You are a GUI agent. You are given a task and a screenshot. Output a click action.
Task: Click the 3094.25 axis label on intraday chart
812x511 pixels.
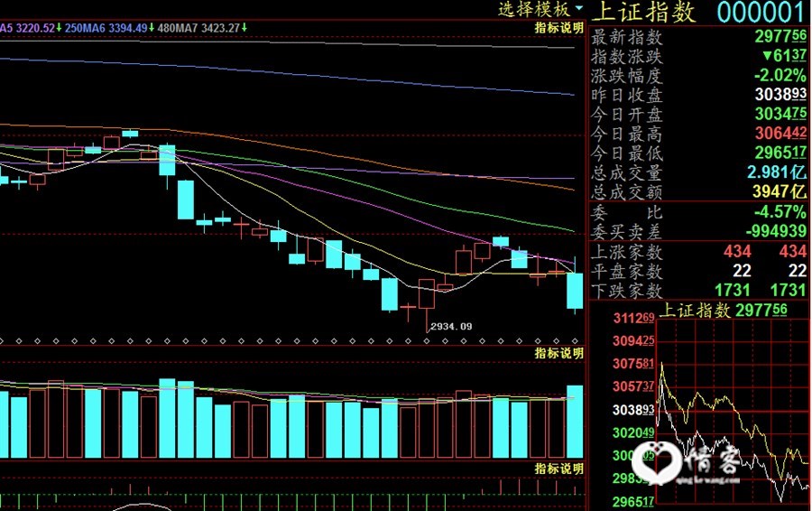click(633, 341)
